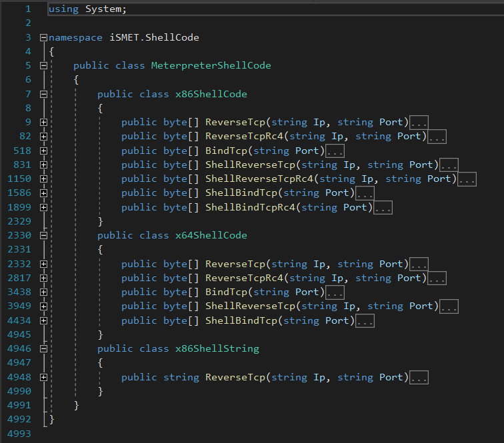The width and height of the screenshot is (504, 443).
Task: Open collapsed ellipsis on line 4948
Action: click(x=419, y=378)
